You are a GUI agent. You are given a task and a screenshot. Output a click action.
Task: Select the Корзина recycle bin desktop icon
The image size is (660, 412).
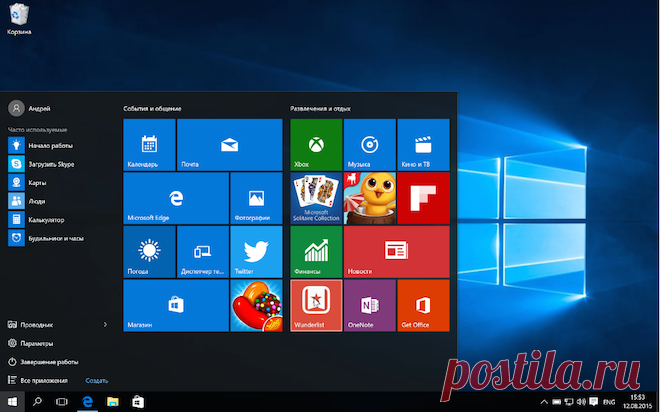click(x=19, y=19)
